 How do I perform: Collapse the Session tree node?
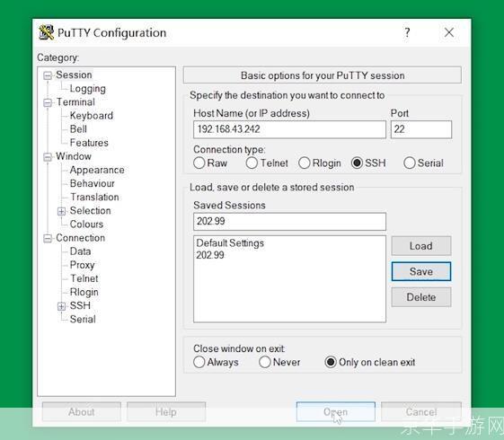coord(48,75)
